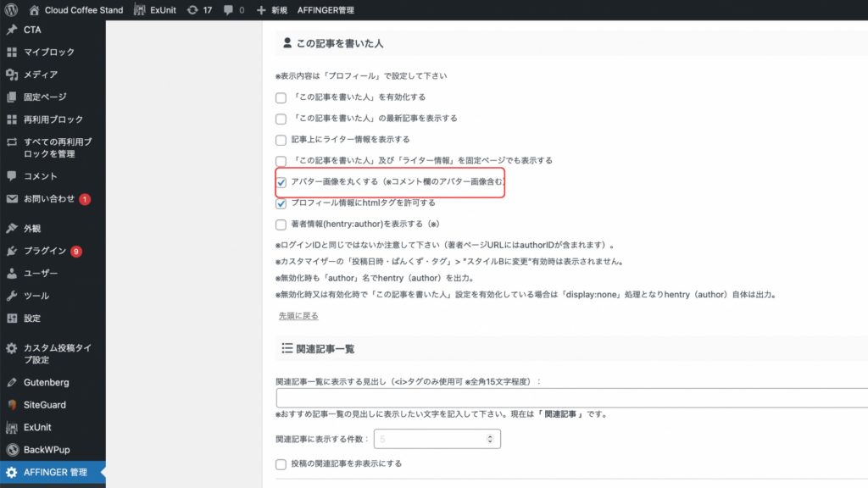Screen dimensions: 868x488
Task: Click the ツール wrench icon
Action: (x=12, y=296)
